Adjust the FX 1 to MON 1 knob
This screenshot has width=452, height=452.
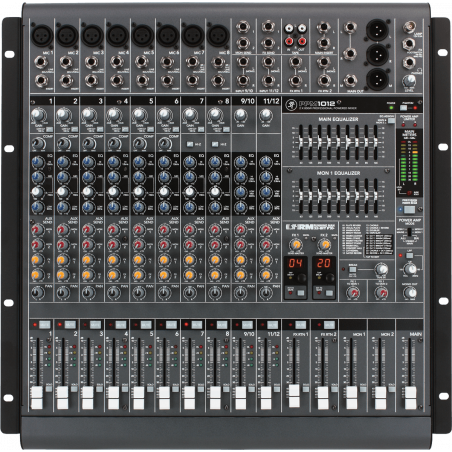point(353,293)
